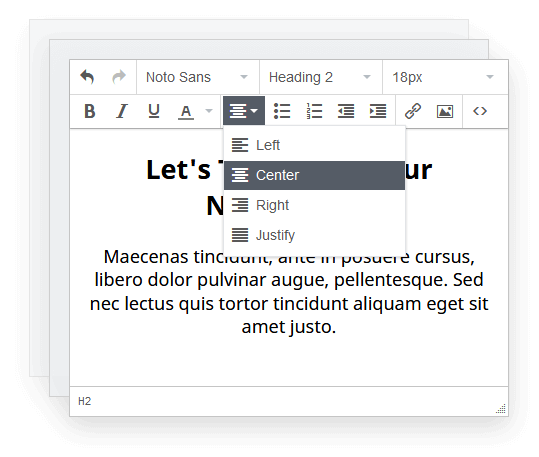Image resolution: width=539 pixels, height=457 pixels.
Task: Open the text color dropdown arrow
Action: click(209, 111)
